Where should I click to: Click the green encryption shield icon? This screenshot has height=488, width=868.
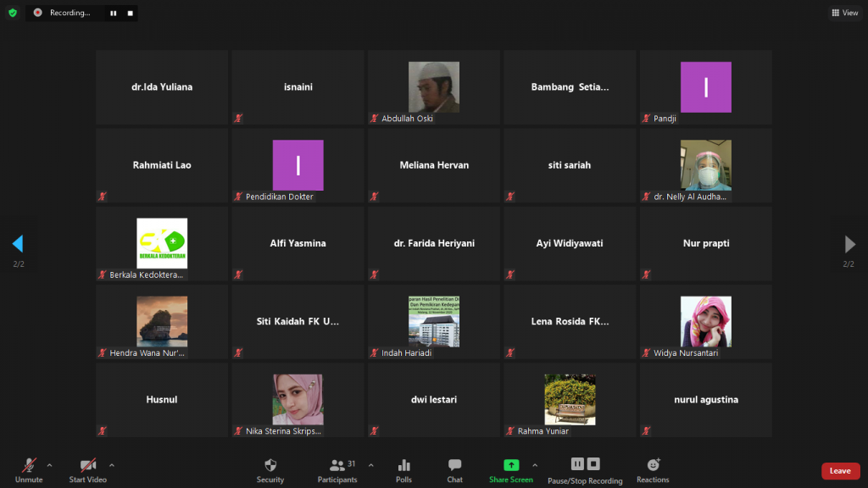click(13, 13)
